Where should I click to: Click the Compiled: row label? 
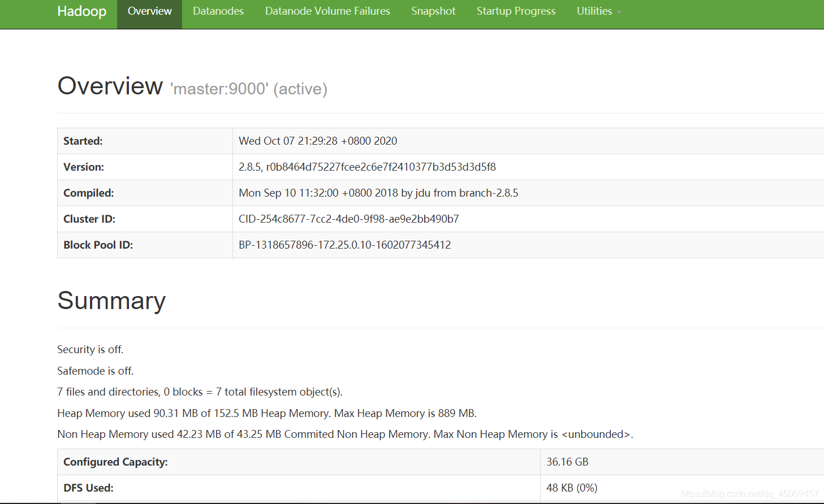(89, 193)
